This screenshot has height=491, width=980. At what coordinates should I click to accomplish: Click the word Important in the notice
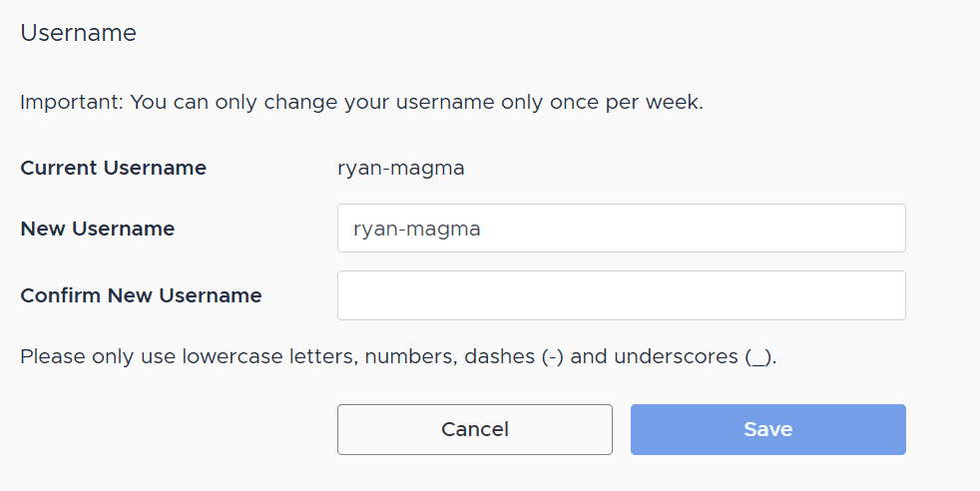[68, 103]
